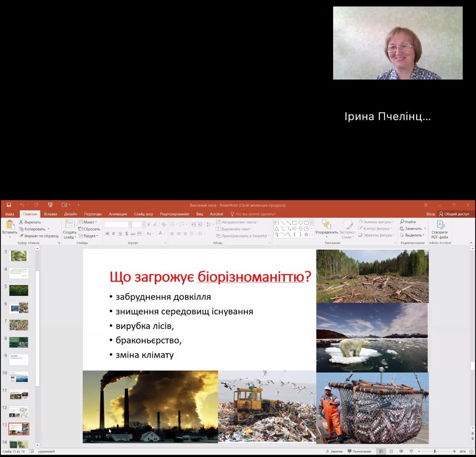
Task: Open the Раздел section dropdown
Action: [88, 236]
